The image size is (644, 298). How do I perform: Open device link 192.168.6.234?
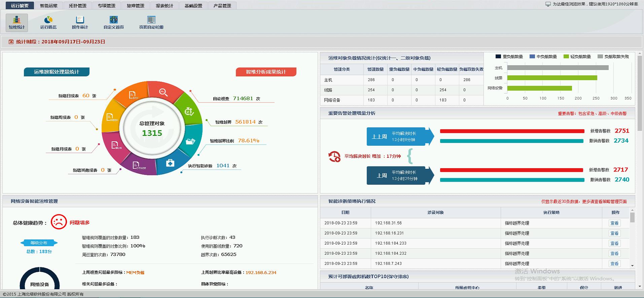(x=261, y=272)
